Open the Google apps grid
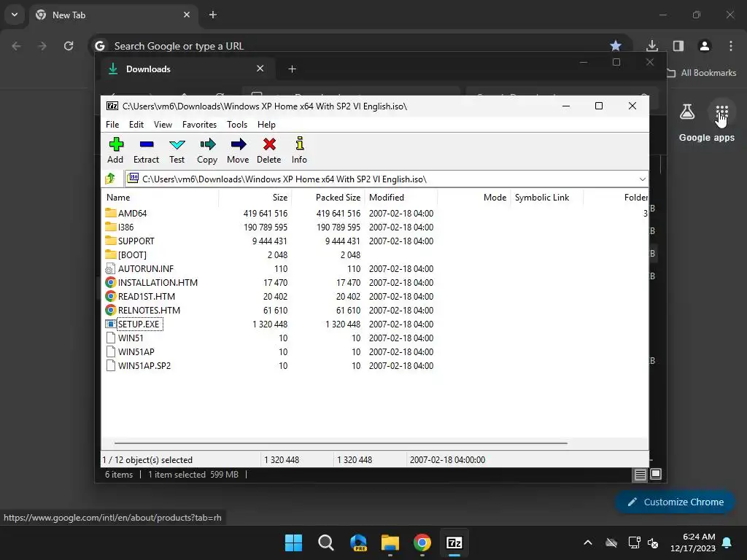The image size is (747, 560). point(721,112)
